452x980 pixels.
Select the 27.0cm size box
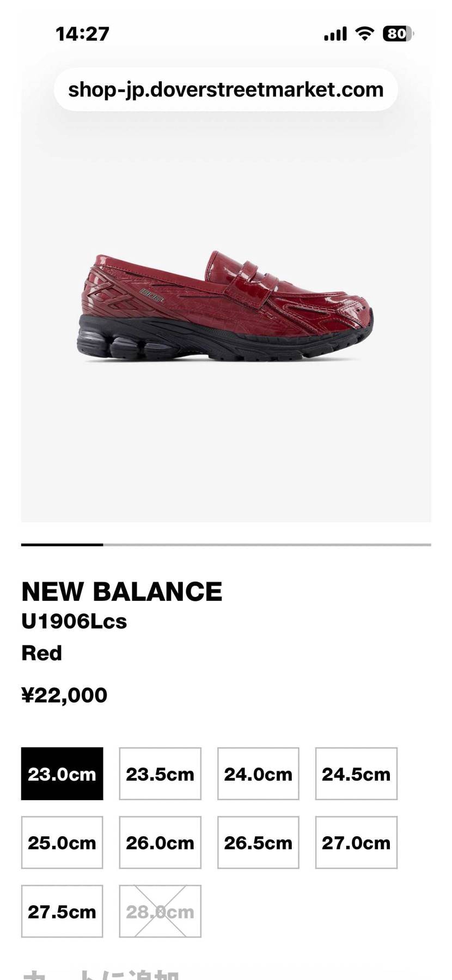point(356,842)
